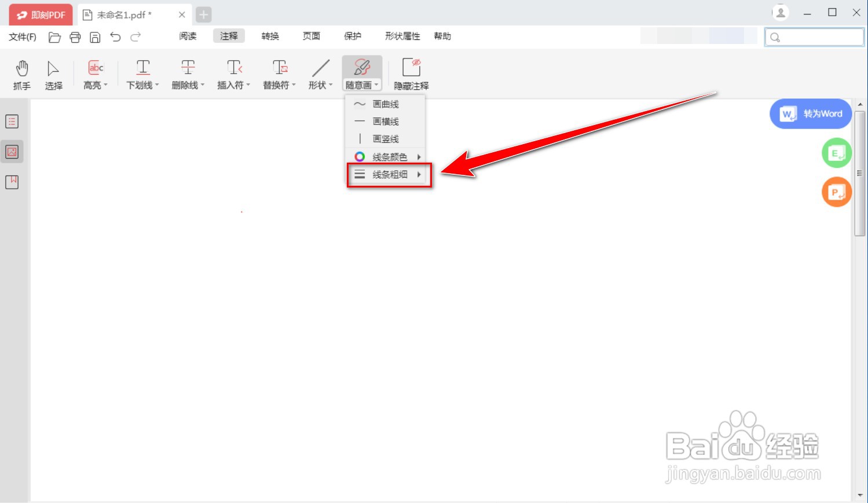Screen dimensions: 868x503
Task: Switch to the 未命名1.pdf tab
Action: point(134,14)
